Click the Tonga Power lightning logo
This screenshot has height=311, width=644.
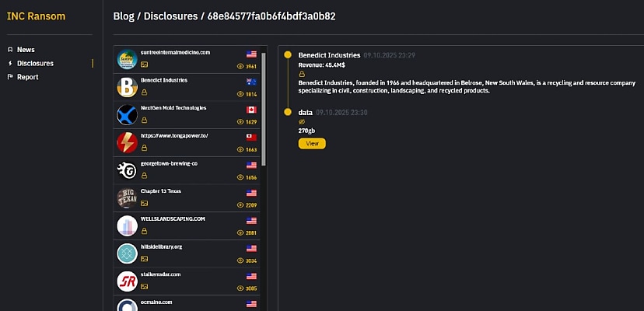coord(128,143)
